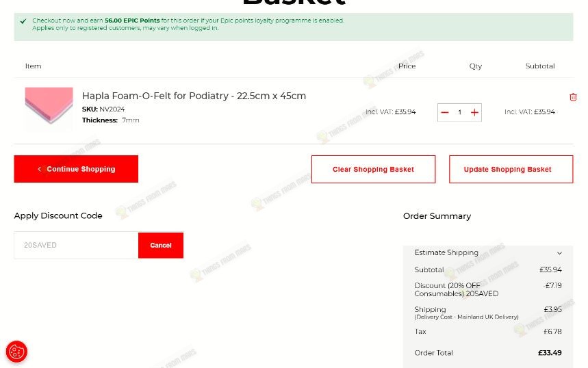Increase quantity with the plus button
Image resolution: width=588 pixels, height=368 pixels.
point(474,112)
